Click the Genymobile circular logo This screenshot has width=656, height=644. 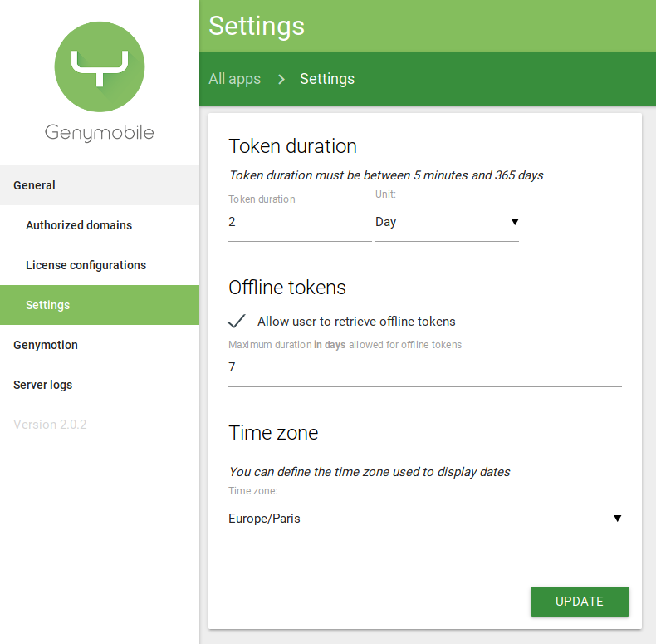pyautogui.click(x=99, y=68)
